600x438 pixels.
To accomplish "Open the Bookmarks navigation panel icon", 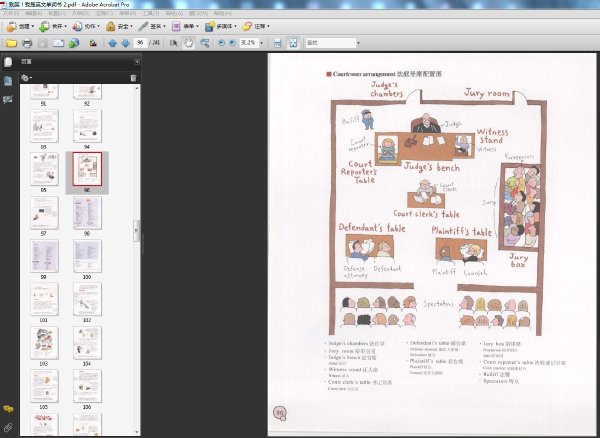I will (x=8, y=81).
